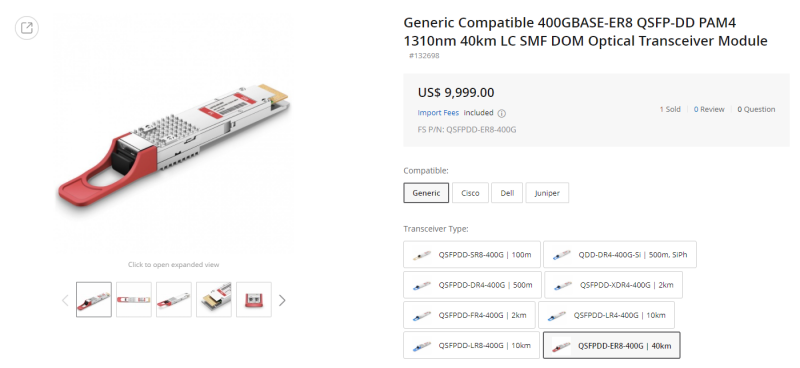Show previous thumbnails with left arrow

(x=65, y=301)
